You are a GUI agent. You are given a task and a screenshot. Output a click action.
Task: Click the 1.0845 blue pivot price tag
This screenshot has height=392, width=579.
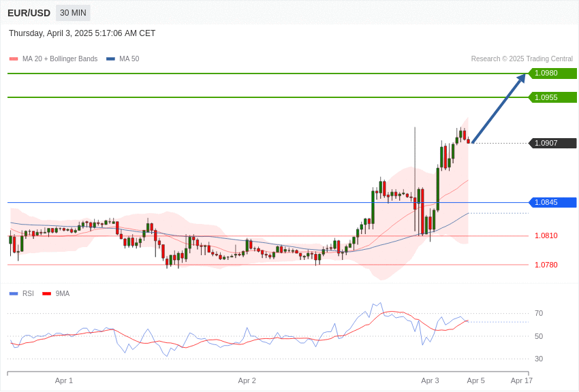[x=552, y=202]
